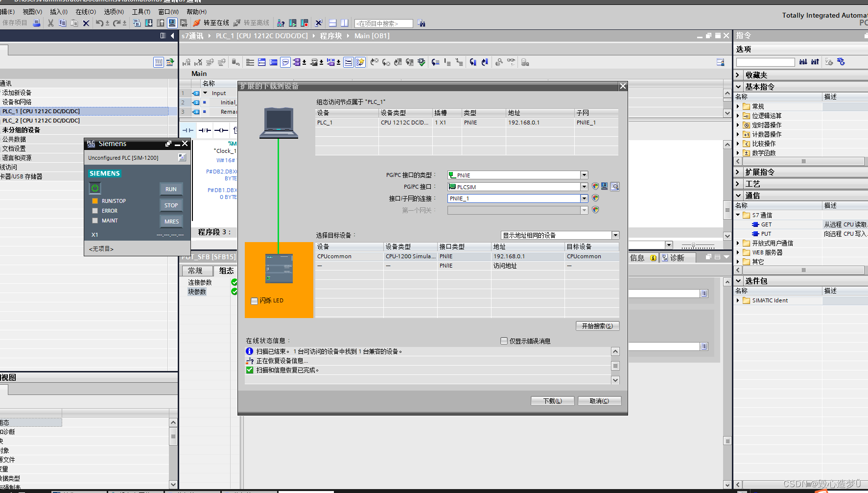Click the download to device icon
This screenshot has height=493, width=868.
148,23
